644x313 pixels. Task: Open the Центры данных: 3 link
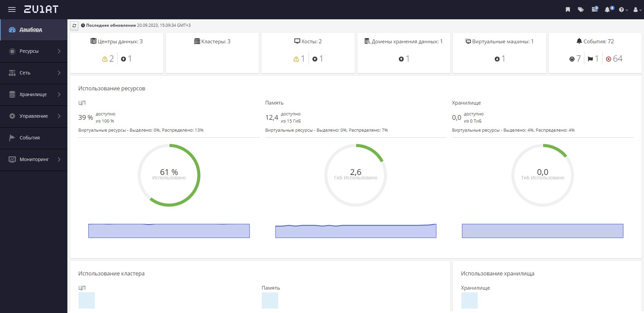[117, 41]
